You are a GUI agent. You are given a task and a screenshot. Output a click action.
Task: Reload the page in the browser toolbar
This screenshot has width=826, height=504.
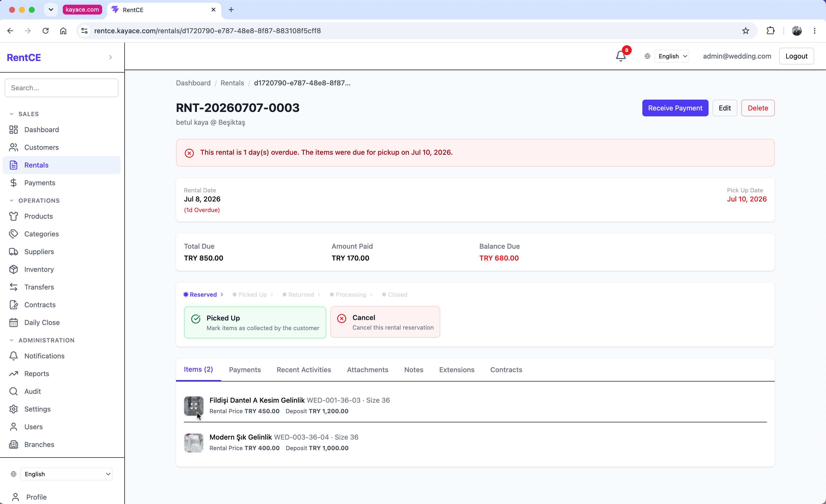[46, 31]
